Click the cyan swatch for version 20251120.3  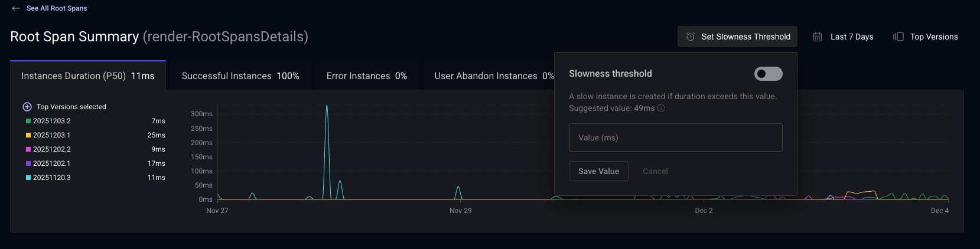[28, 178]
